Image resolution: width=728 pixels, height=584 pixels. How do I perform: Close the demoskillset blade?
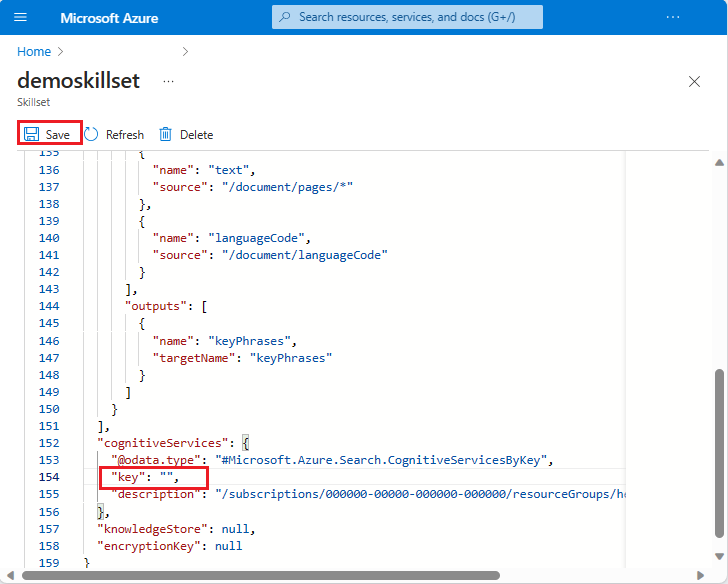point(694,82)
